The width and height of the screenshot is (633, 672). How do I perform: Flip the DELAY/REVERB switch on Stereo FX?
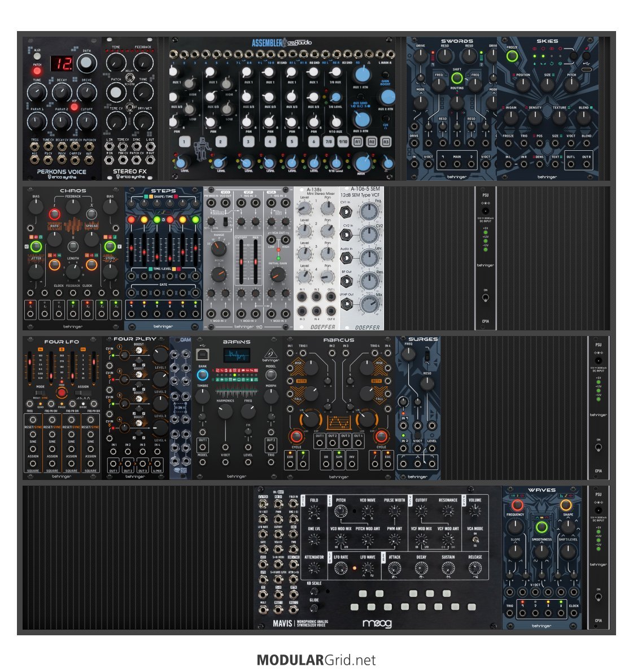129,77
